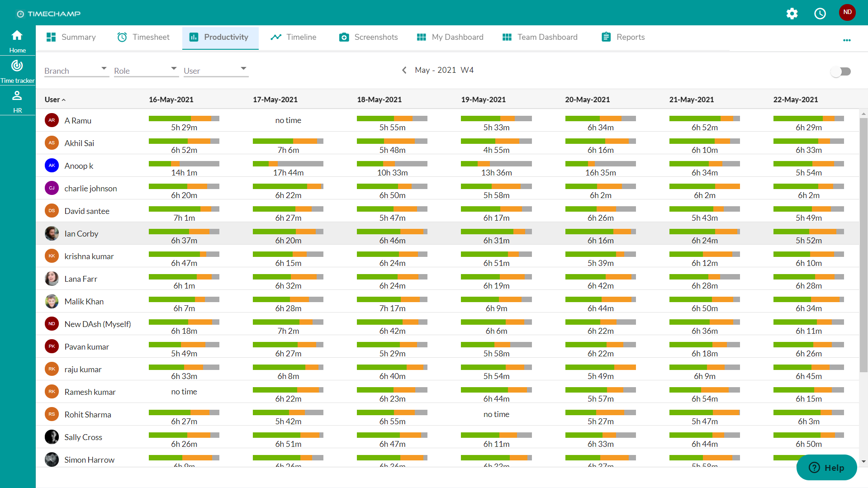Open the settings gear icon
This screenshot has height=488, width=868.
click(792, 14)
